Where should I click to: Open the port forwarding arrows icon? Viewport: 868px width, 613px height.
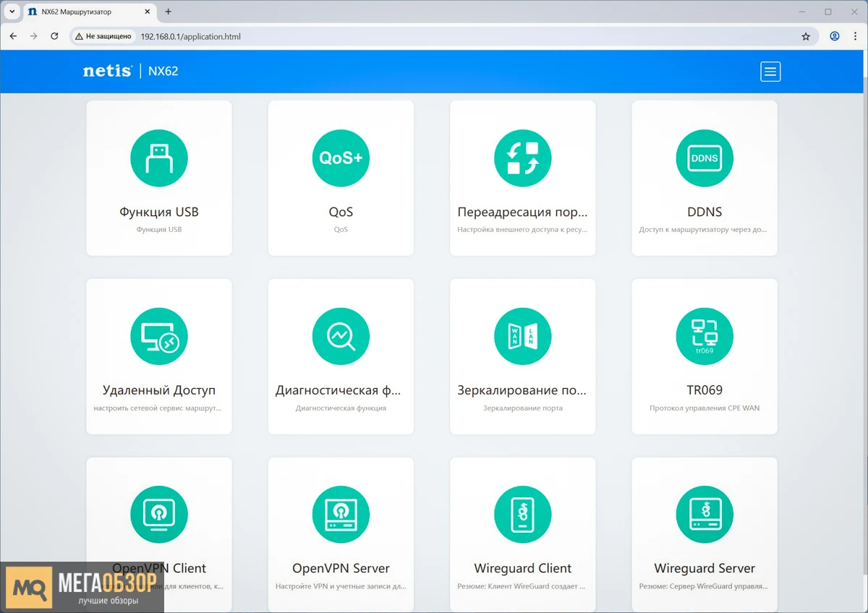523,158
